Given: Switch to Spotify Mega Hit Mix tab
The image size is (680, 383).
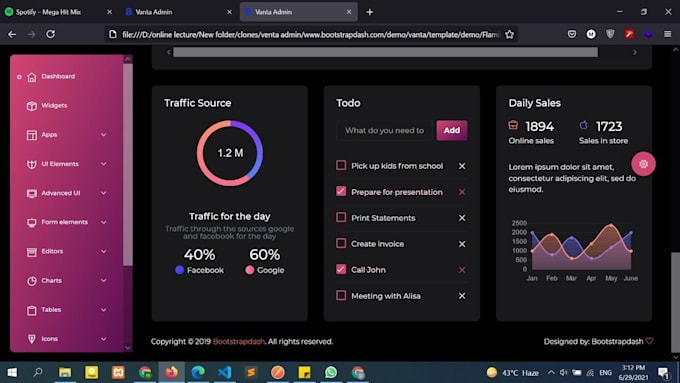Looking at the screenshot, I should (59, 12).
